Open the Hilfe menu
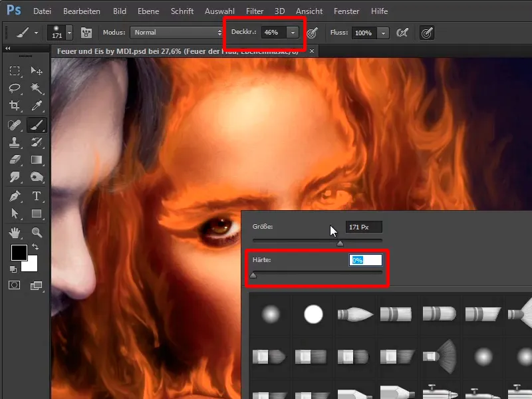This screenshot has height=399, width=532. pyautogui.click(x=379, y=11)
